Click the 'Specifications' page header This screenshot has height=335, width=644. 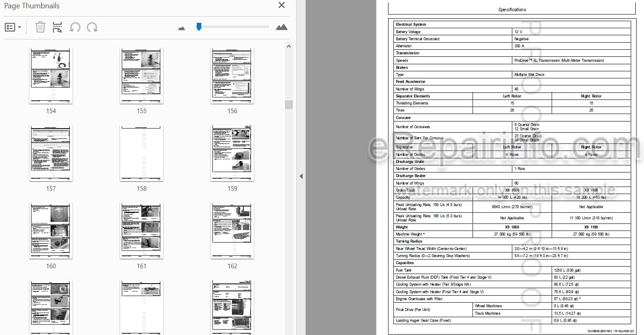pos(512,10)
